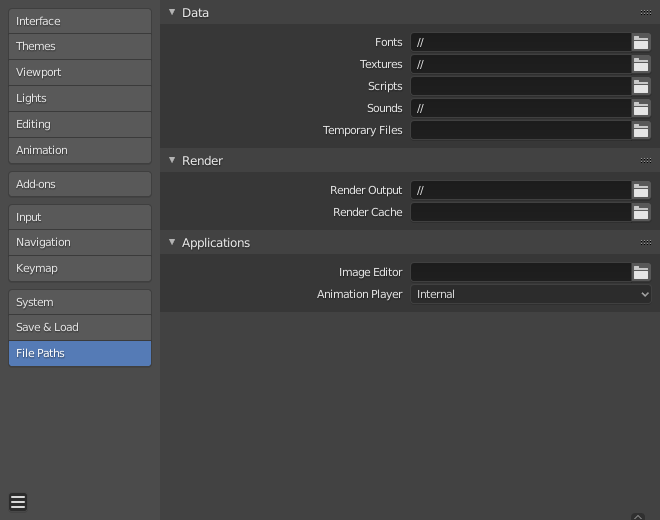Screen dimensions: 660x520
Task: Open folder browser for Render Cache
Action: pyautogui.click(x=641, y=212)
